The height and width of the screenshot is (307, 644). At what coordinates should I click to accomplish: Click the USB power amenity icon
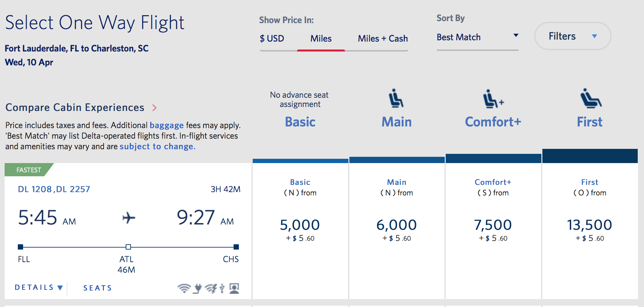click(222, 288)
